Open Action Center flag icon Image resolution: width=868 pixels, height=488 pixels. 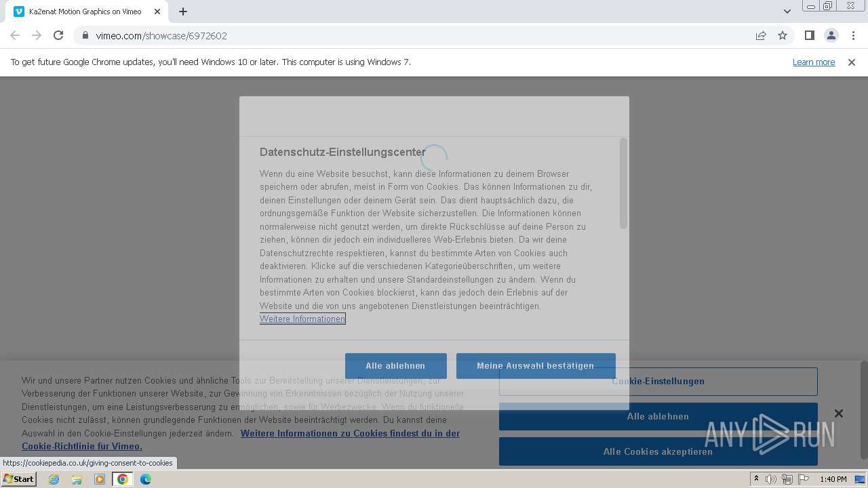[804, 479]
